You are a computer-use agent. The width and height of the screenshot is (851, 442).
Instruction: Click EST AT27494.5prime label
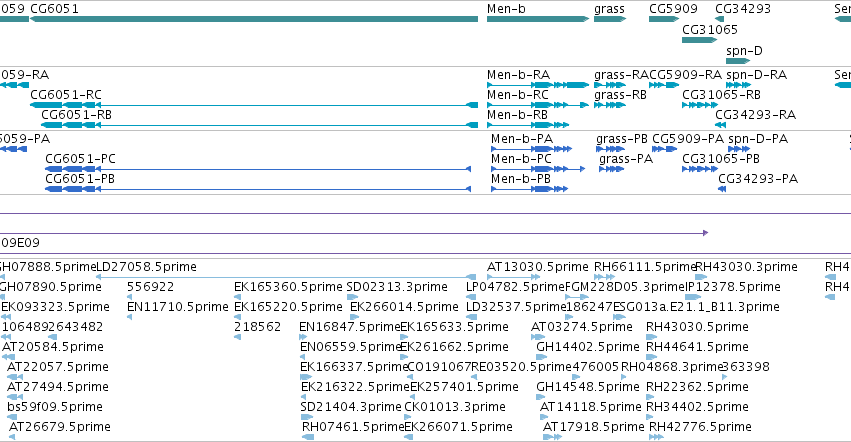pyautogui.click(x=58, y=387)
